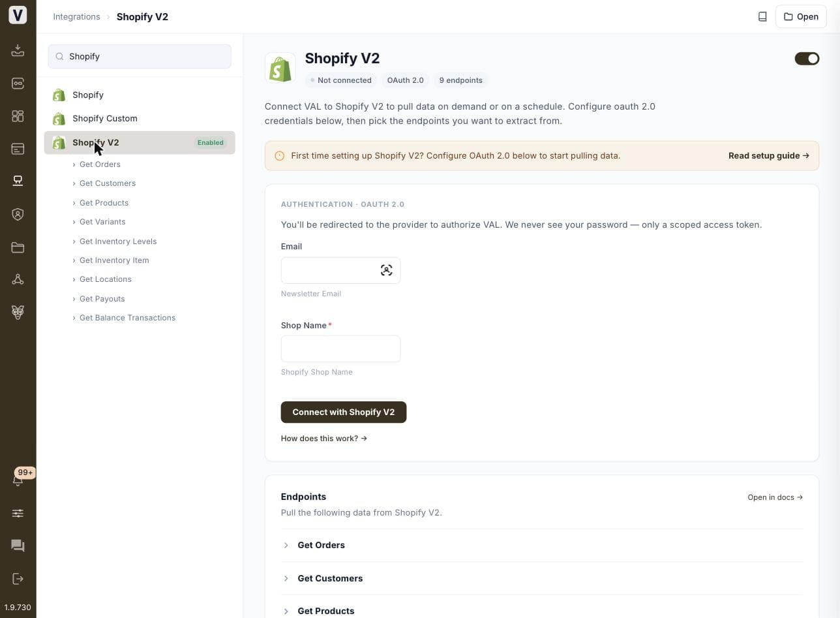Image resolution: width=840 pixels, height=618 pixels.
Task: Open the connections link icon in left rail
Action: (x=18, y=84)
